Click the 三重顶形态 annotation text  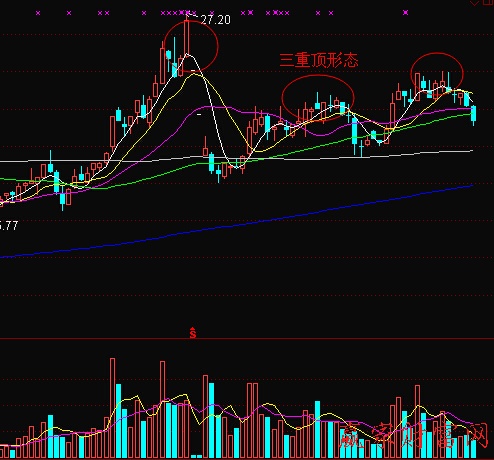point(318,60)
